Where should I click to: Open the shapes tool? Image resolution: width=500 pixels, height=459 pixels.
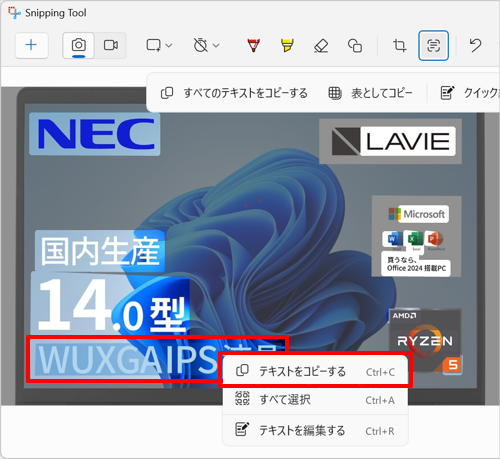pos(355,45)
